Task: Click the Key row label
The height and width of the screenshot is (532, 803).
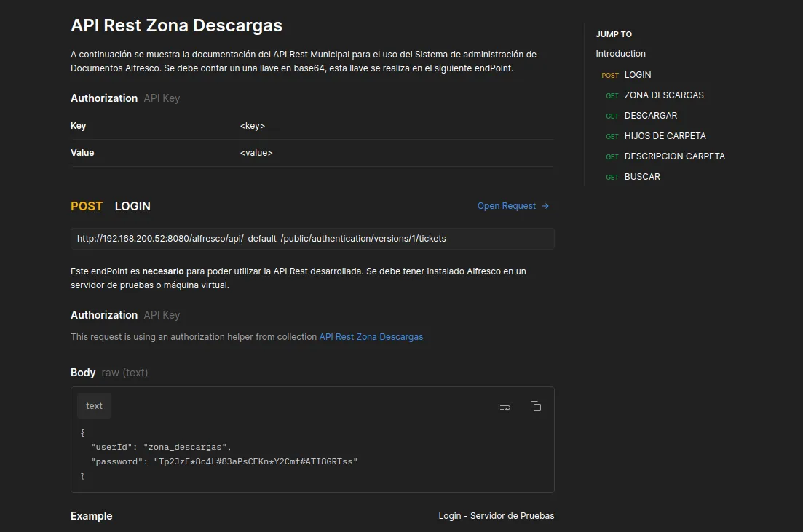Action: (79, 126)
